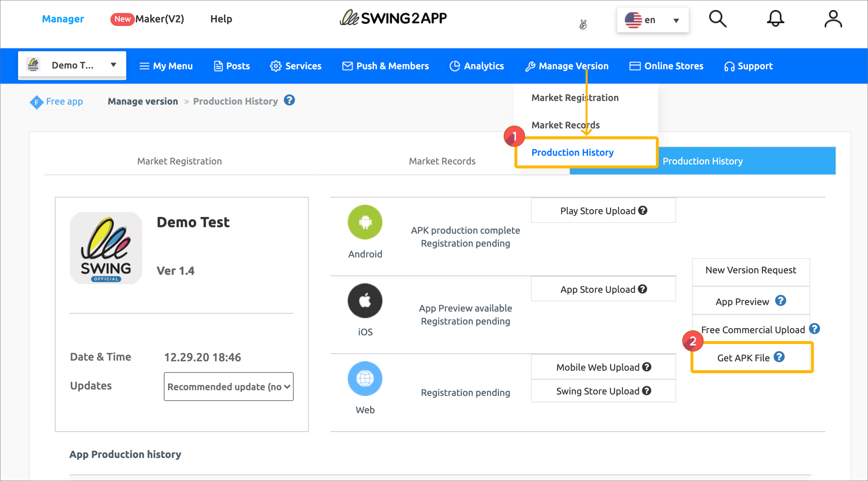Click the search magnifier icon

[717, 19]
